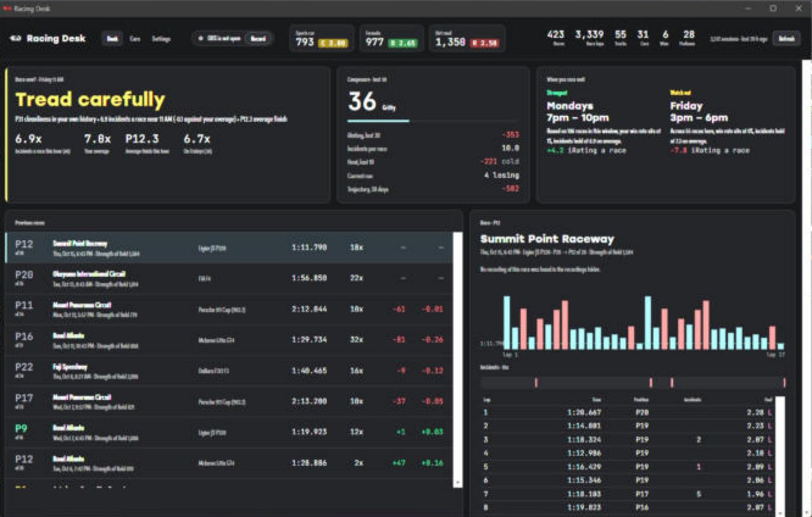Select the P20 race row with 1:56.850
The image size is (812, 517).
coord(228,278)
